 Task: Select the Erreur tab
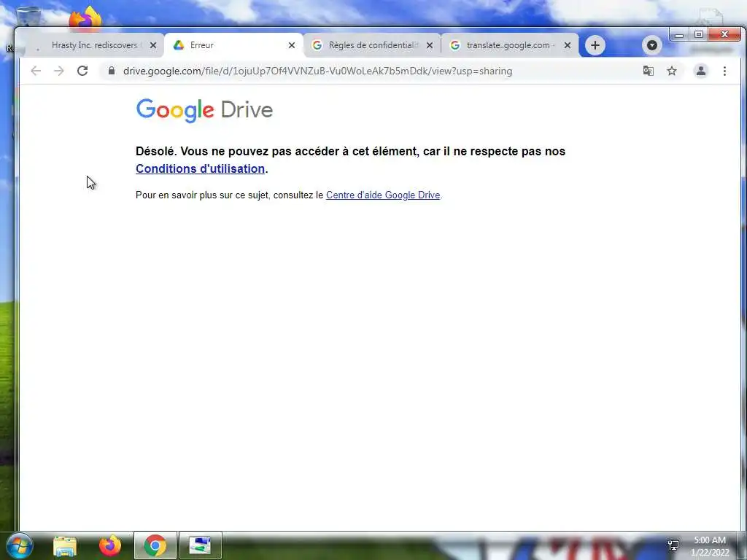(x=234, y=45)
